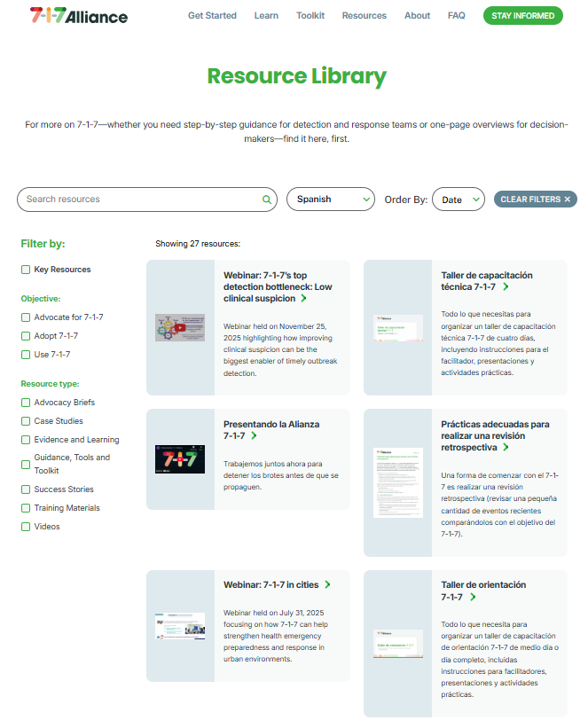Viewport: 588px width, 728px height.
Task: Check the Key Resources filter
Action: pyautogui.click(x=26, y=270)
